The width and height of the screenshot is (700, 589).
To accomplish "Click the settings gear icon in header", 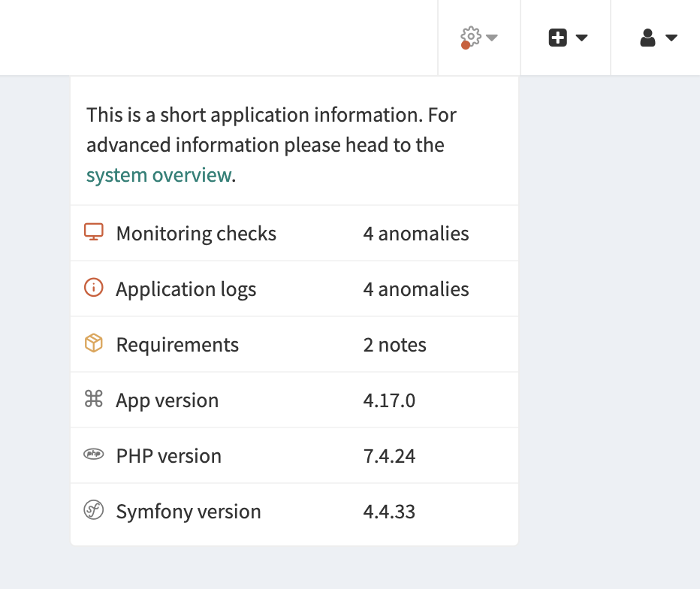I will tap(470, 36).
